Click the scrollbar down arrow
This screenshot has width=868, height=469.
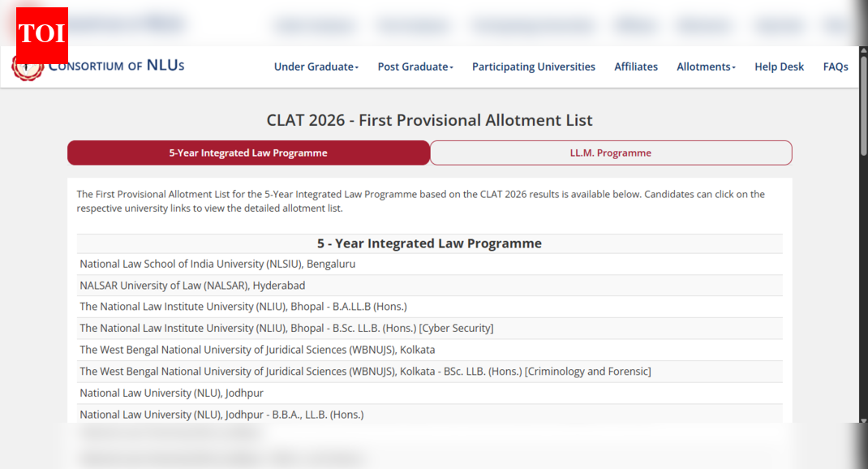point(862,421)
